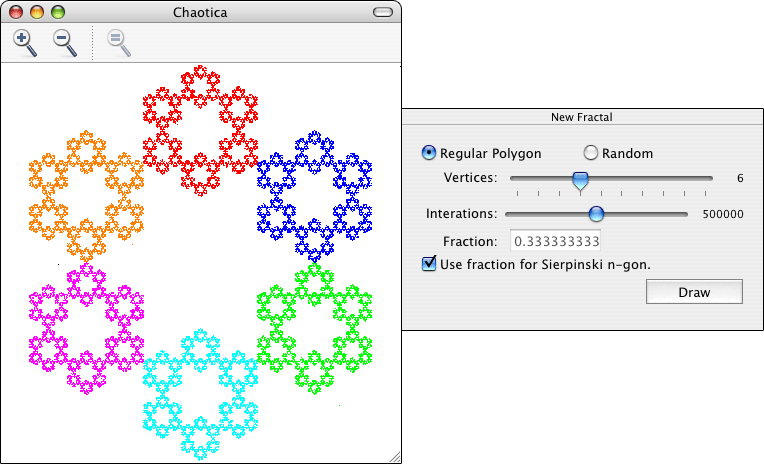
Task: Click the Interations slider thumb
Action: coord(596,213)
